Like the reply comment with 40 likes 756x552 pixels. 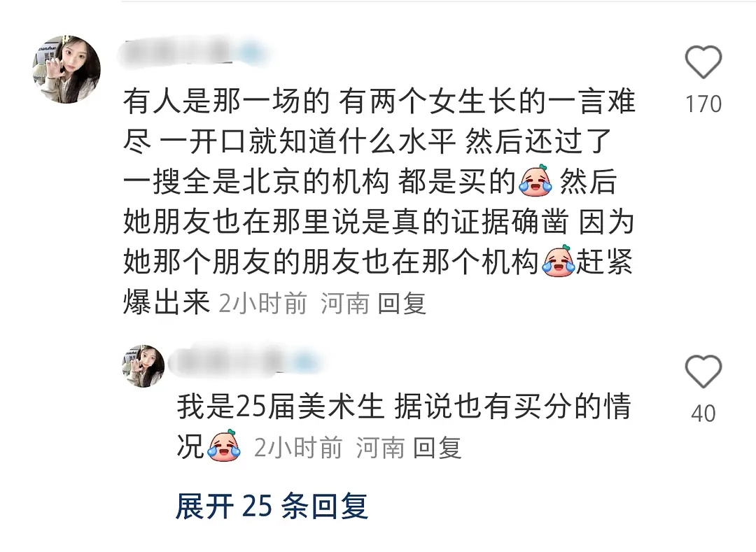[x=703, y=371]
